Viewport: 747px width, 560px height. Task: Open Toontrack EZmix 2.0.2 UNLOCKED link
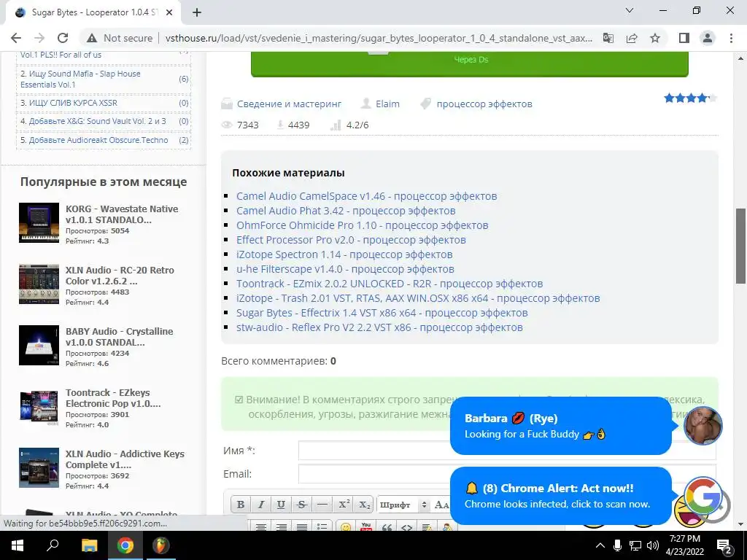coord(390,284)
